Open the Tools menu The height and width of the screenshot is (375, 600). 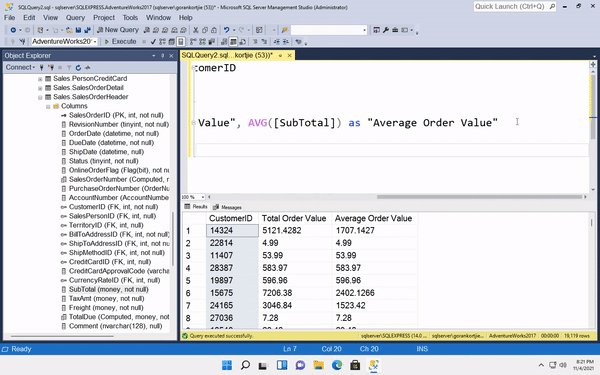point(130,18)
